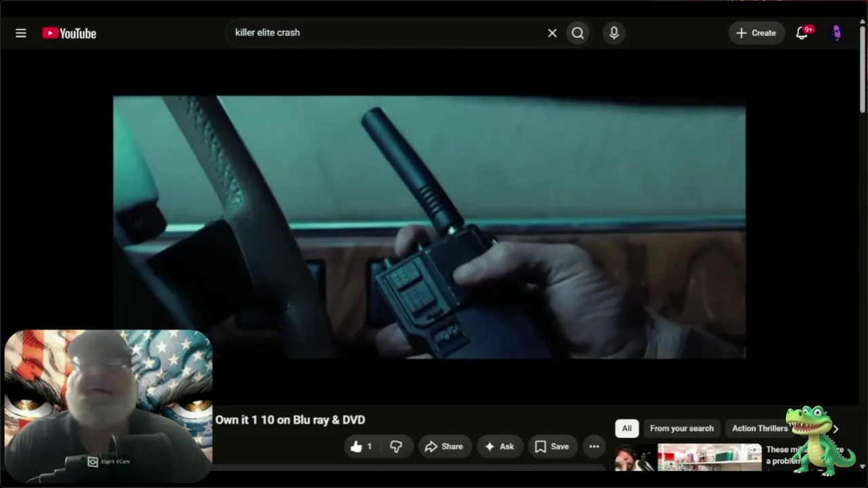The height and width of the screenshot is (488, 868).
Task: Share the video
Action: 444,447
